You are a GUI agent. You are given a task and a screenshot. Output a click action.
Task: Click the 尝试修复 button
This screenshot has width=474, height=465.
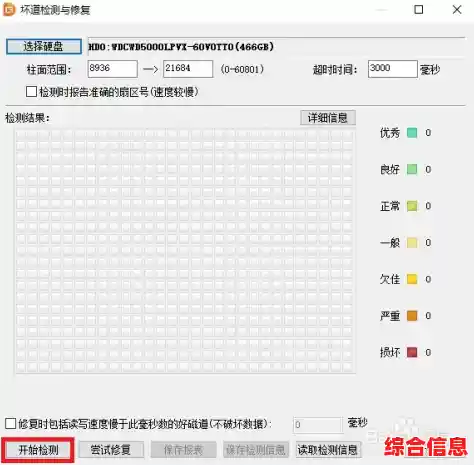click(x=111, y=450)
